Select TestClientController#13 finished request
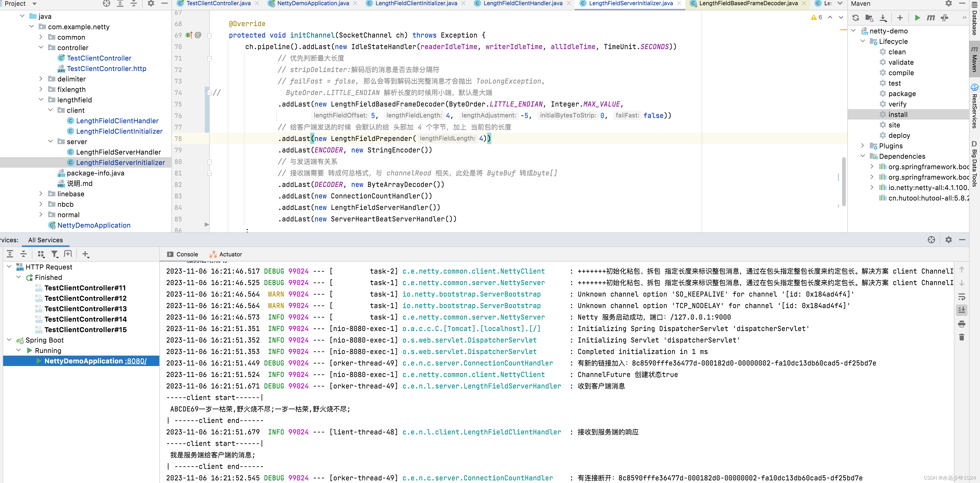 pos(85,309)
